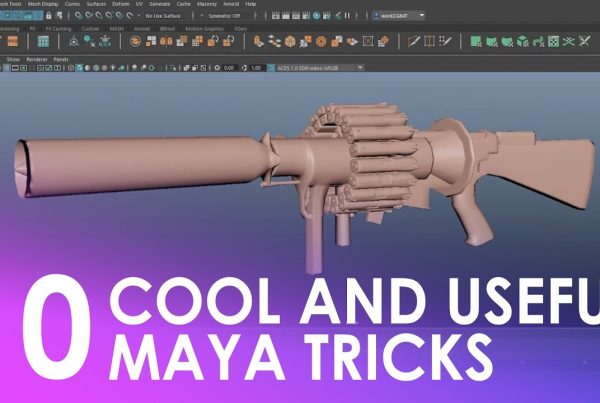Screen dimensions: 600x403
Task: Toggle isolate select in panel toolbar
Action: [x=173, y=68]
